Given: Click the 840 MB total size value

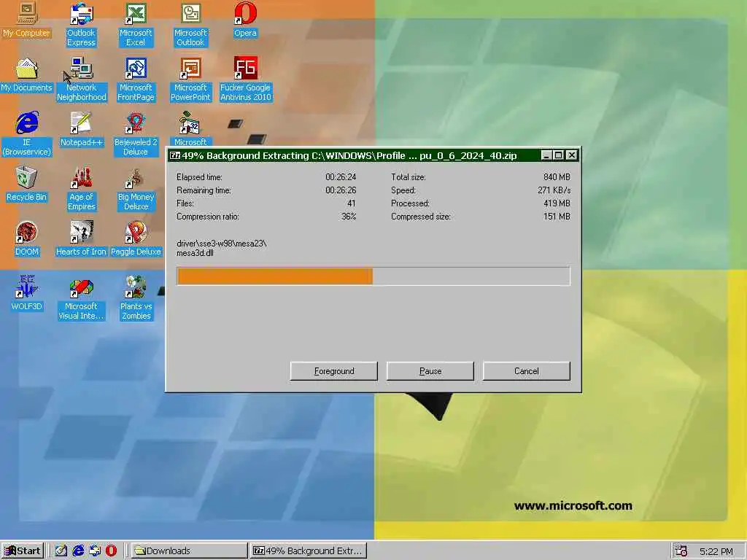Looking at the screenshot, I should pos(557,176).
